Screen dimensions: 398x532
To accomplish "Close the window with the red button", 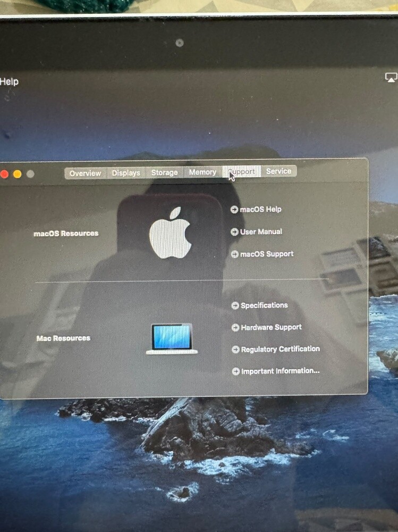I will coord(4,174).
